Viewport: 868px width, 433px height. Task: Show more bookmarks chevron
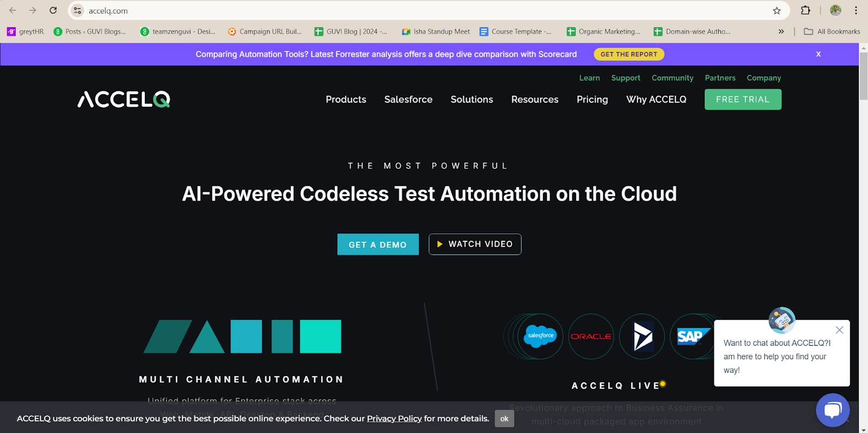(781, 31)
